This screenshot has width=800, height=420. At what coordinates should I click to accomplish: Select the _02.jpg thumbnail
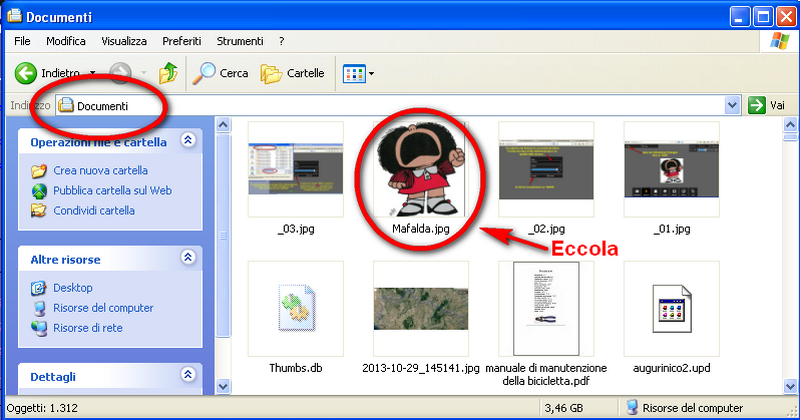pyautogui.click(x=546, y=169)
